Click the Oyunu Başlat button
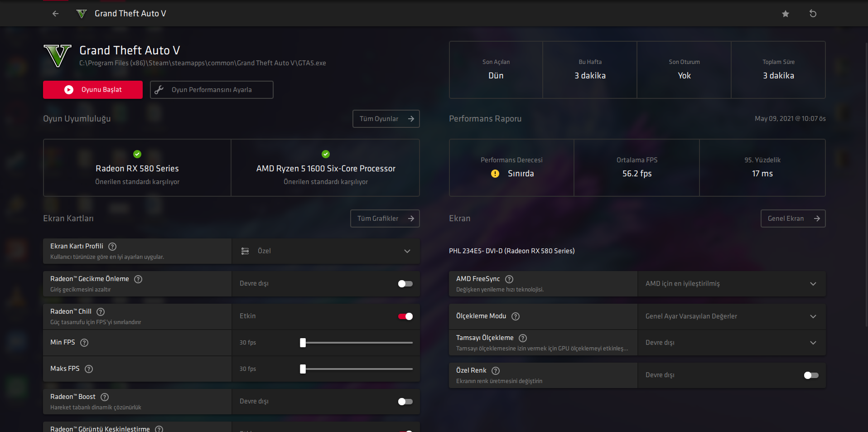The width and height of the screenshot is (868, 432). 93,90
